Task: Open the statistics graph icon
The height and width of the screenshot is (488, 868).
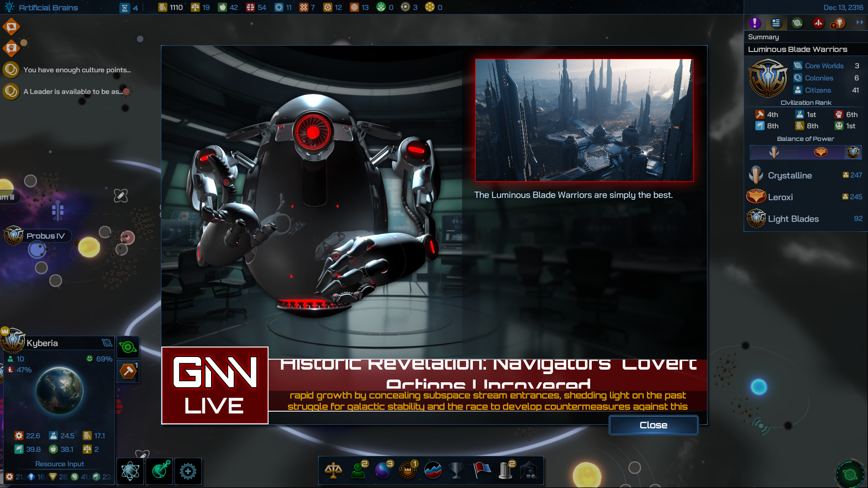Action: pyautogui.click(x=433, y=470)
